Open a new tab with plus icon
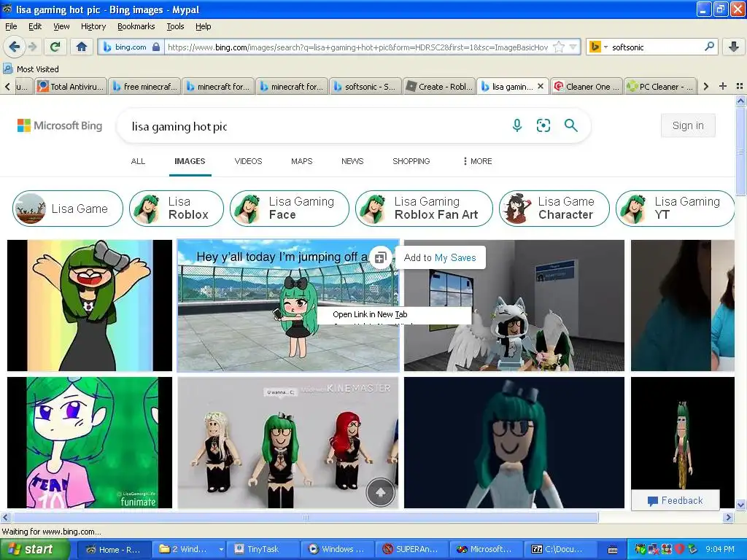747x560 pixels. (723, 86)
